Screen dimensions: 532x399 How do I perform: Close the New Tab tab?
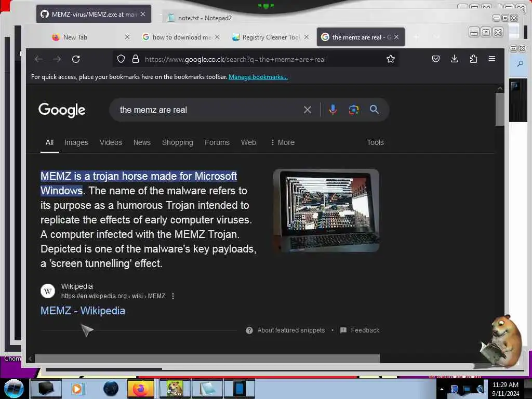click(x=127, y=37)
